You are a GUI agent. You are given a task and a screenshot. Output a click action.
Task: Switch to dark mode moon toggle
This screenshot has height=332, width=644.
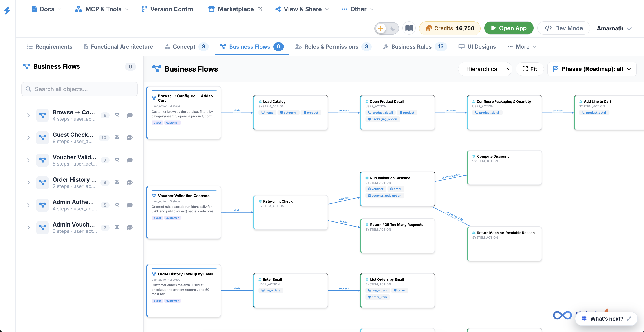(393, 28)
